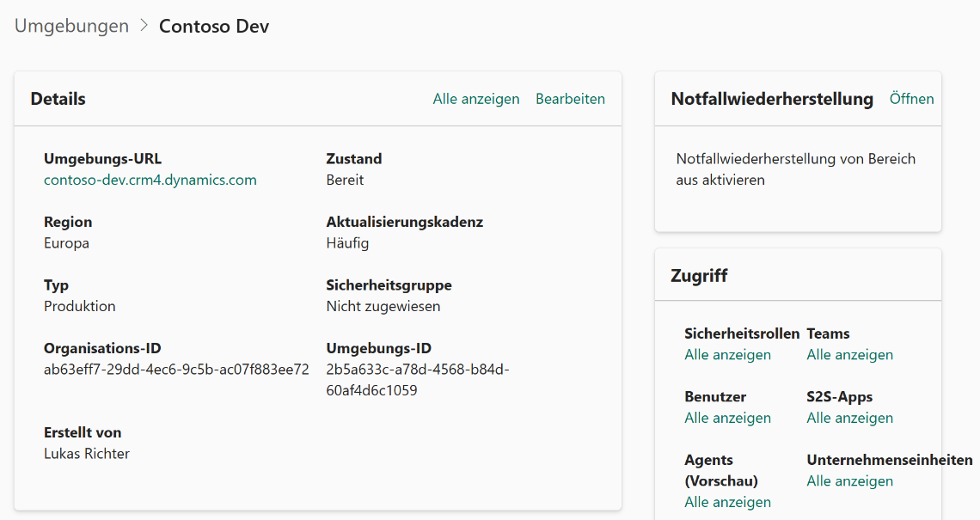
Task: Click the Typ value Produktion
Action: point(79,306)
